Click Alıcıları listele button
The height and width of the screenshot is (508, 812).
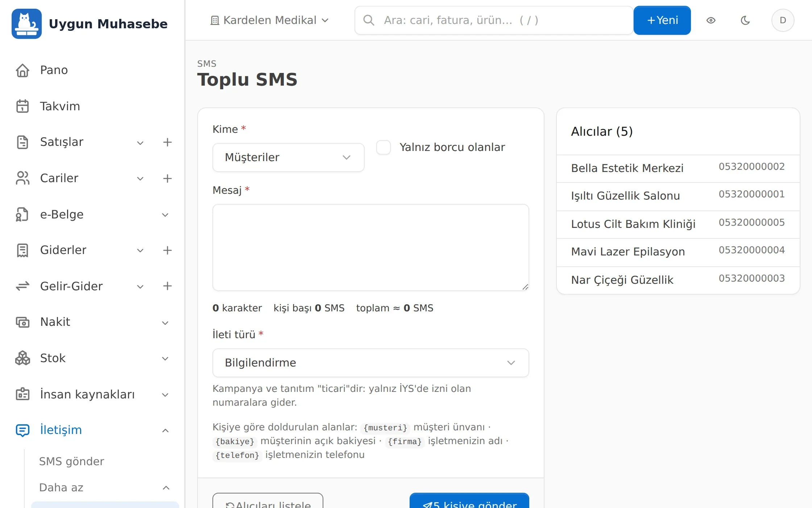(268, 501)
